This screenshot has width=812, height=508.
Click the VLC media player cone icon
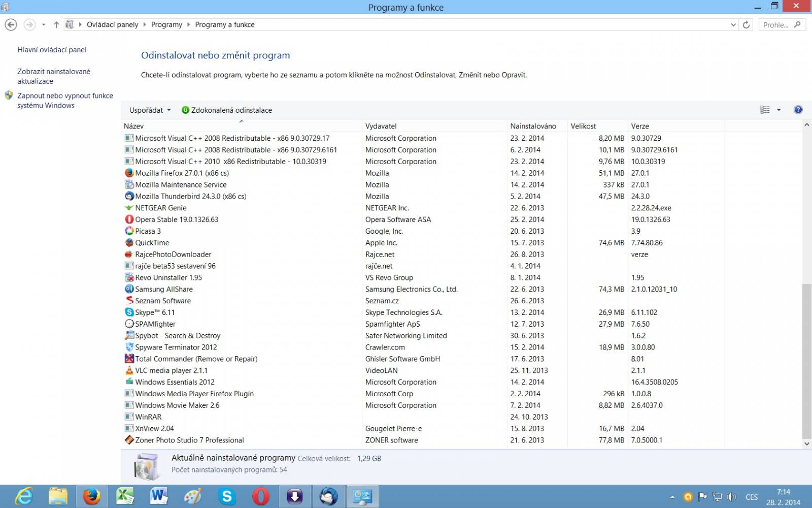(129, 371)
